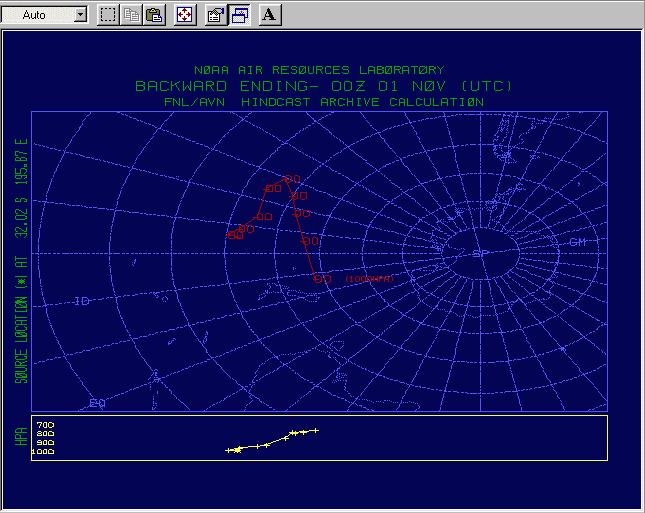Image resolution: width=645 pixels, height=513 pixels.
Task: Click the Copy icon in toolbar
Action: point(131,15)
